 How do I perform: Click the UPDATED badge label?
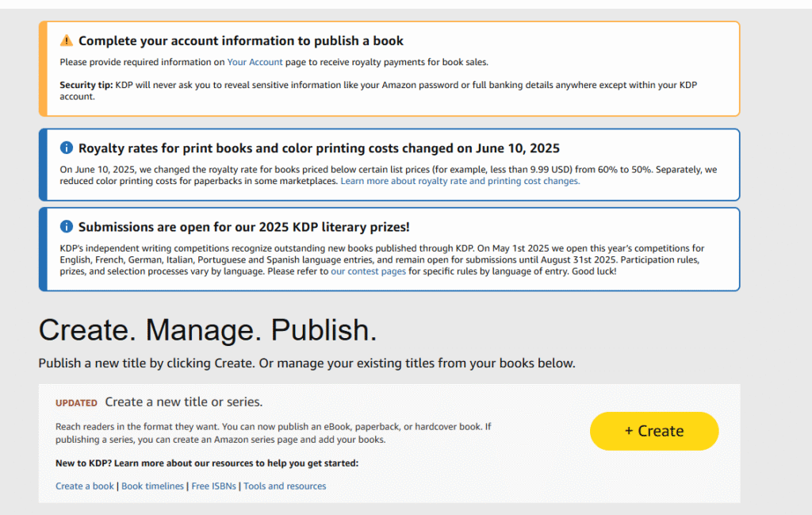77,403
